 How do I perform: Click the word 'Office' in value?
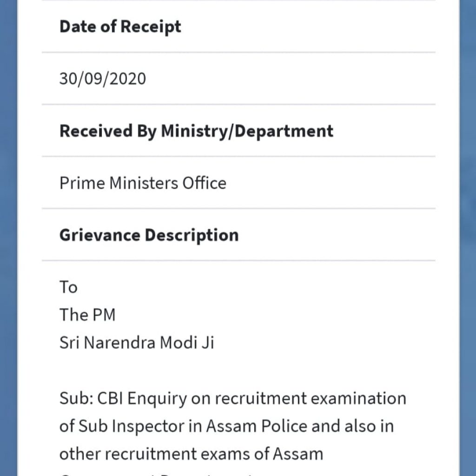205,183
